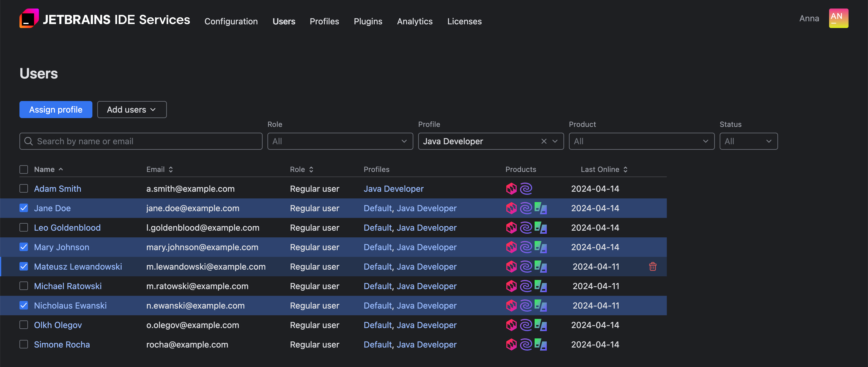Click email o.olegov@example.com
868x367 pixels.
coord(192,325)
